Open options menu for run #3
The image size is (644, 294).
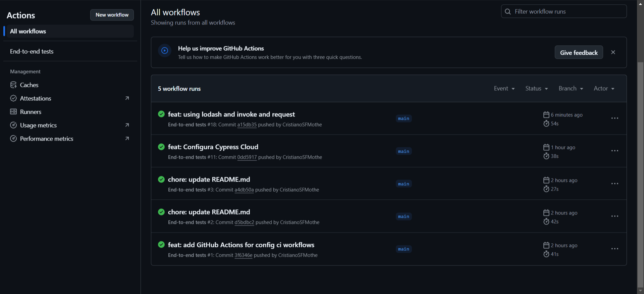[x=615, y=184]
